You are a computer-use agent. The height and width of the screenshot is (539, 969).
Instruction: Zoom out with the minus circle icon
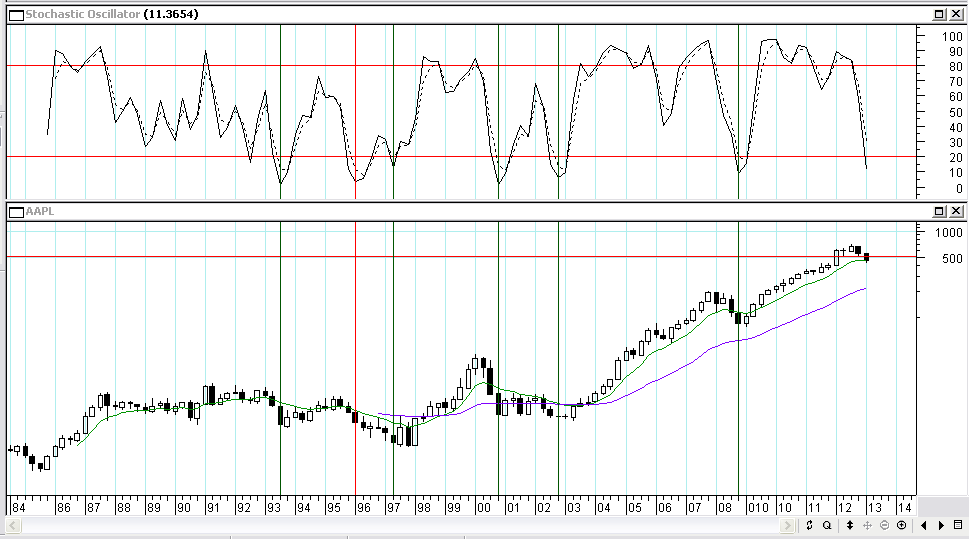[884, 525]
